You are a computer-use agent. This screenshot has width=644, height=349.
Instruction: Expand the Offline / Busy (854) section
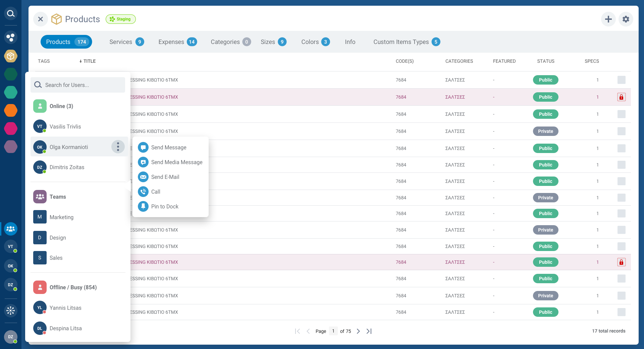(72, 287)
